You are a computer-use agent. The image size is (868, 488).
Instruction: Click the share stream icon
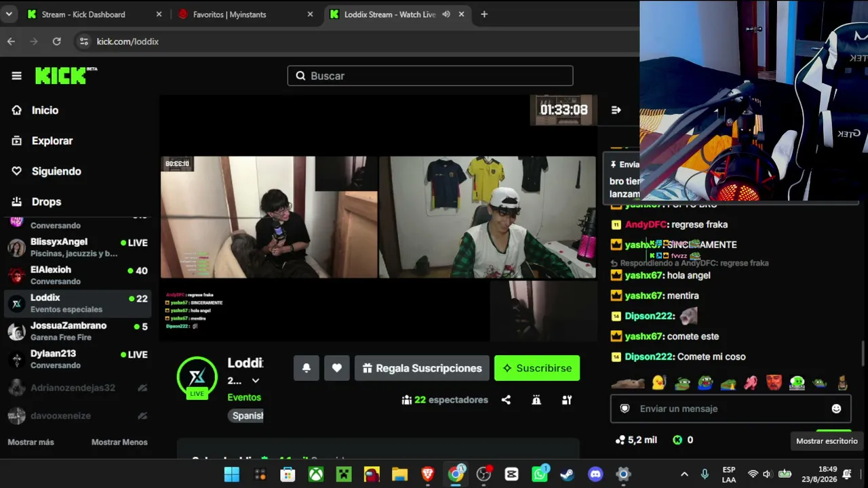506,400
